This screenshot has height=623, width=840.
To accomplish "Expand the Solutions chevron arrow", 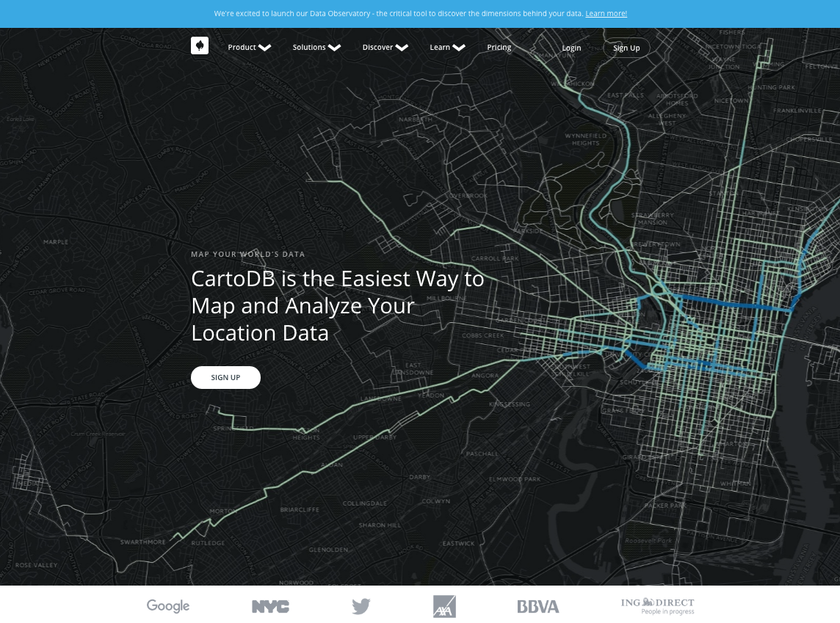I will tap(334, 48).
